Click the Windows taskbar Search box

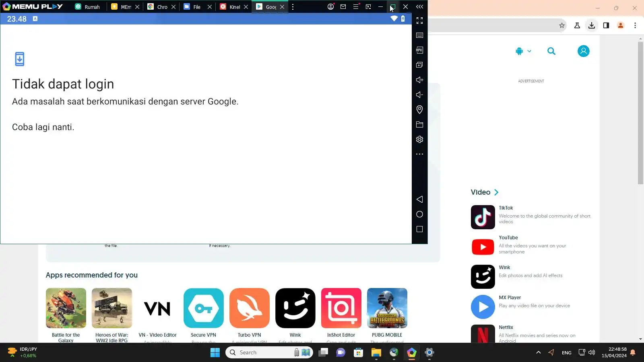(269, 352)
